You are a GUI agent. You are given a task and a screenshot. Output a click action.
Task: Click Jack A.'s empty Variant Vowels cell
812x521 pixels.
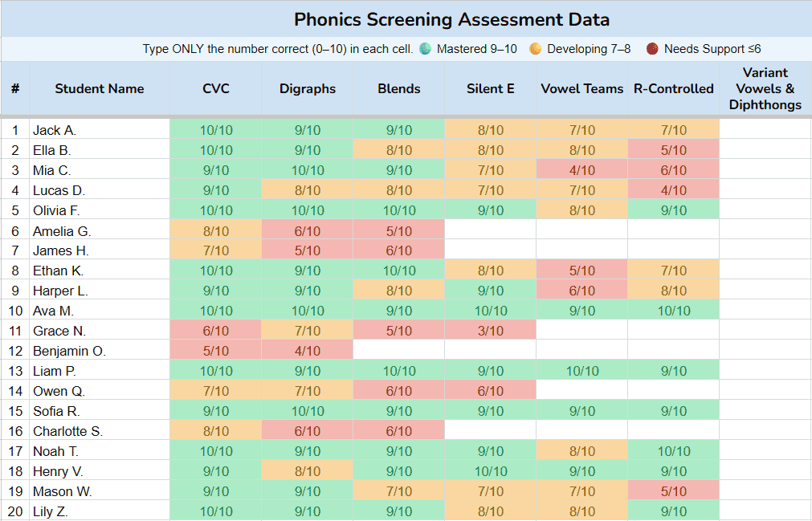pyautogui.click(x=765, y=130)
